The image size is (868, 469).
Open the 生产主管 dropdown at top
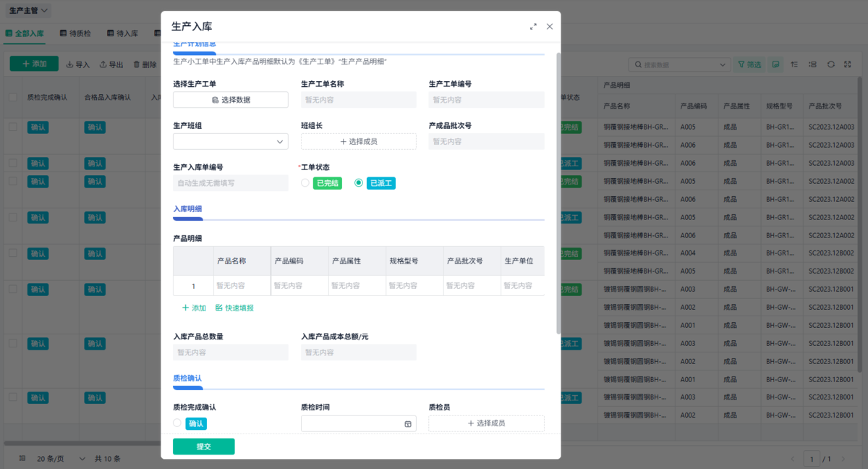pos(29,11)
